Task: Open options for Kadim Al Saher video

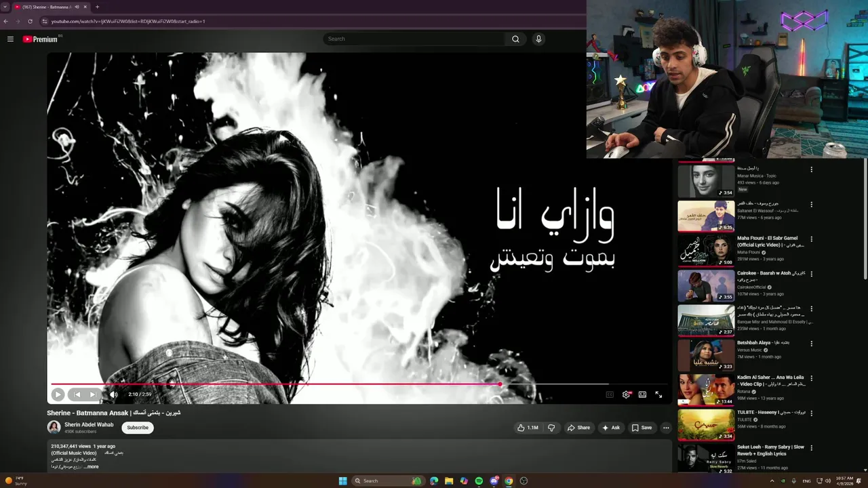Action: point(811,378)
